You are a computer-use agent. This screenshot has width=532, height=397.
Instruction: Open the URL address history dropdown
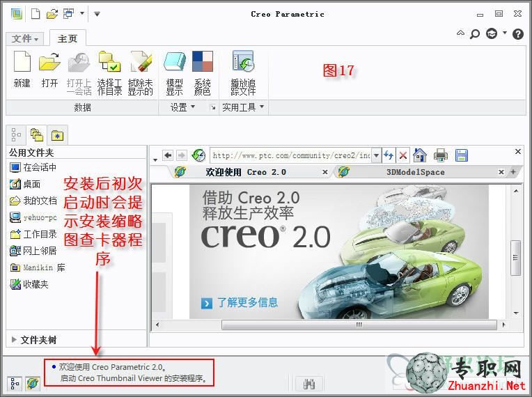tap(376, 156)
